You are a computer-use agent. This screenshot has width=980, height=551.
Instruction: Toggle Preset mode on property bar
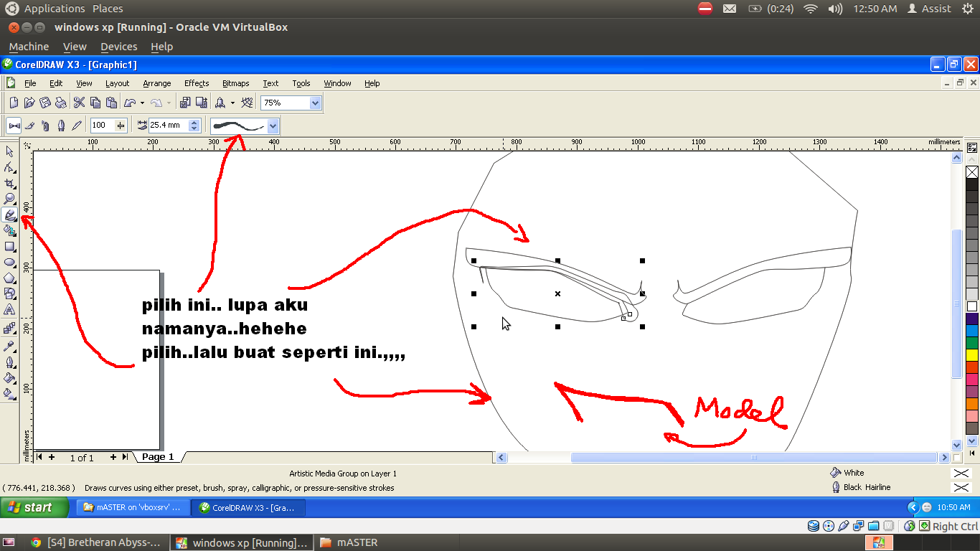pyautogui.click(x=14, y=126)
